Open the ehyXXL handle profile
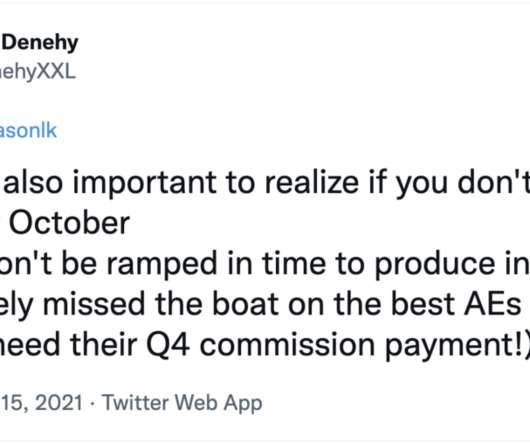The image size is (530, 443). pyautogui.click(x=37, y=72)
